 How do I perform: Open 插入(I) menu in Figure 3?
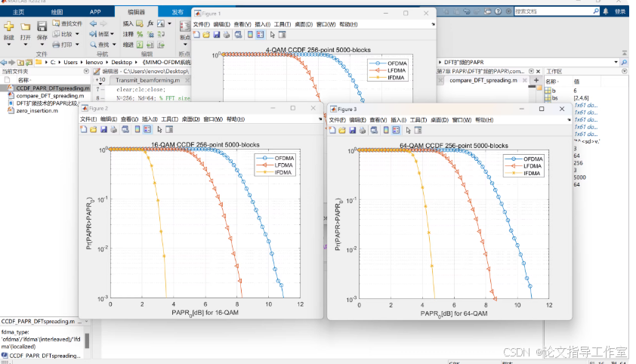[x=398, y=120]
